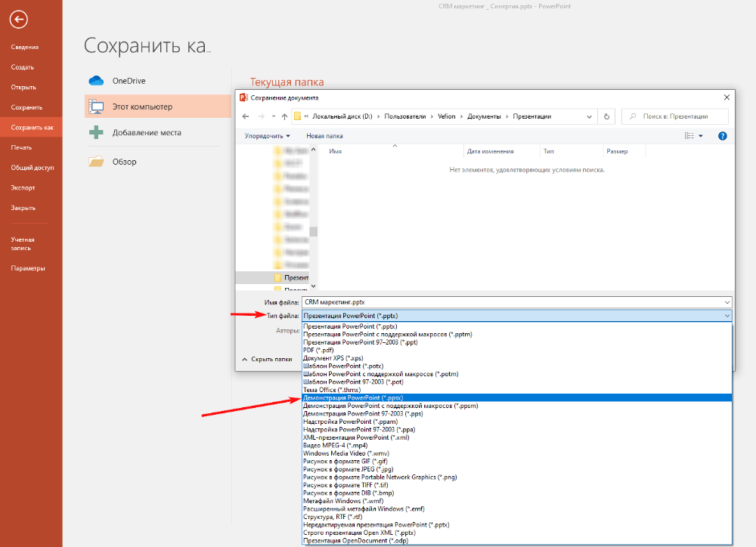Select Метафайл Windows (*.wmf) type
This screenshot has height=547, width=756.
coord(517,501)
